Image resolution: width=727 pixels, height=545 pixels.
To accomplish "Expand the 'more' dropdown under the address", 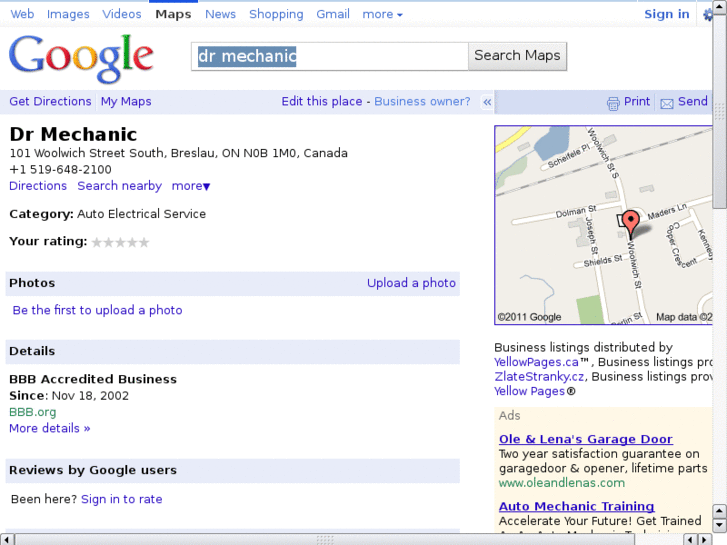I will pos(191,186).
